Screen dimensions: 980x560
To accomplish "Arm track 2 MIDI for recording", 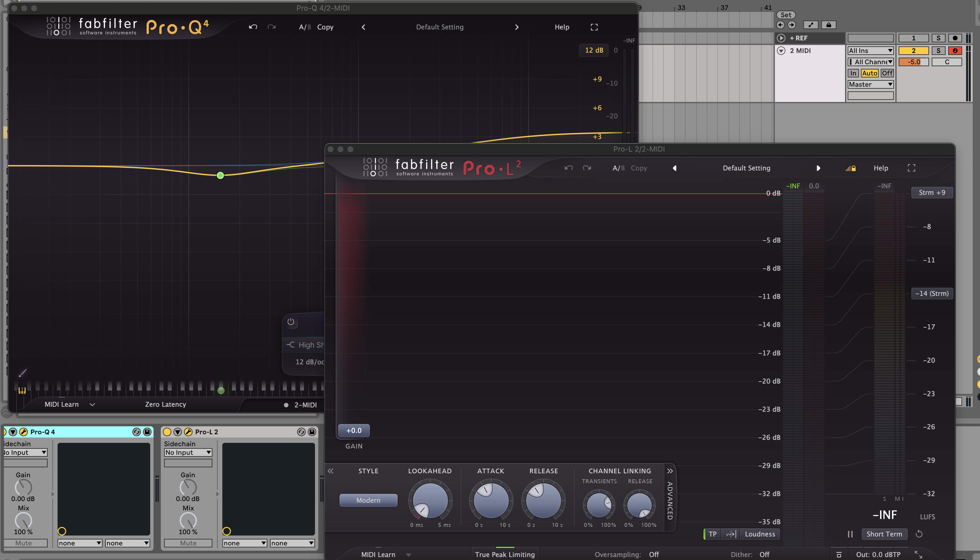I will 955,50.
